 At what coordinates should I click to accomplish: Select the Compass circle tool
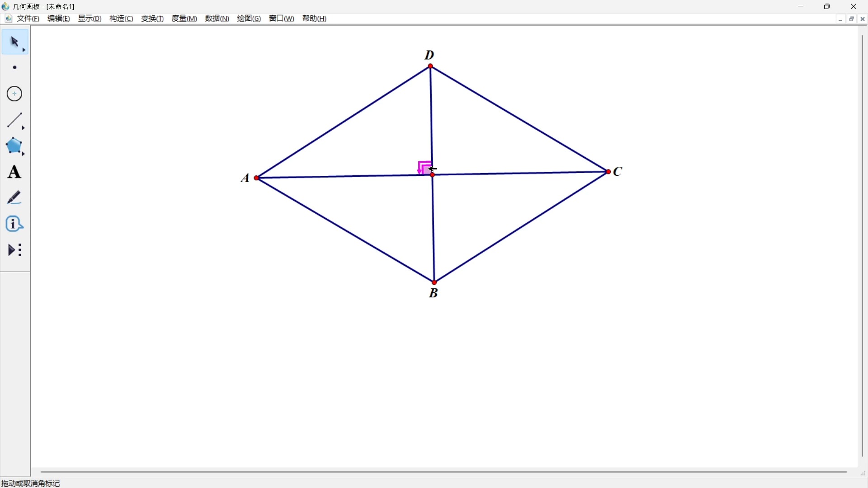[14, 94]
